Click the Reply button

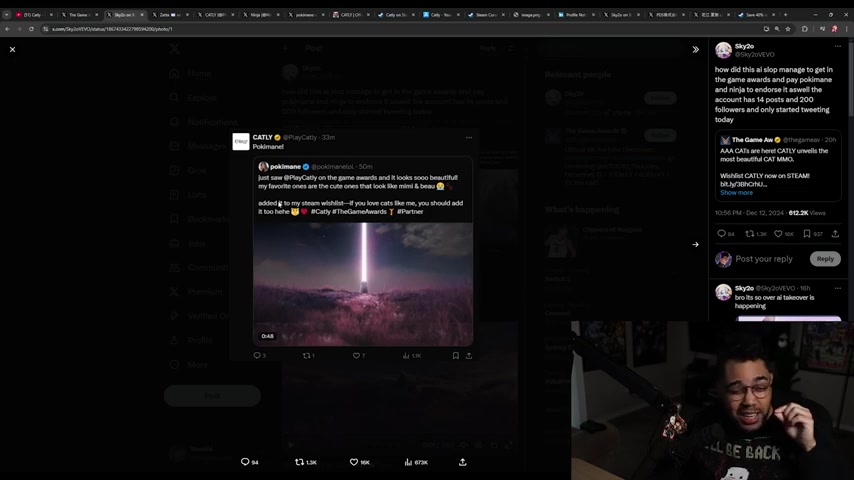(825, 259)
